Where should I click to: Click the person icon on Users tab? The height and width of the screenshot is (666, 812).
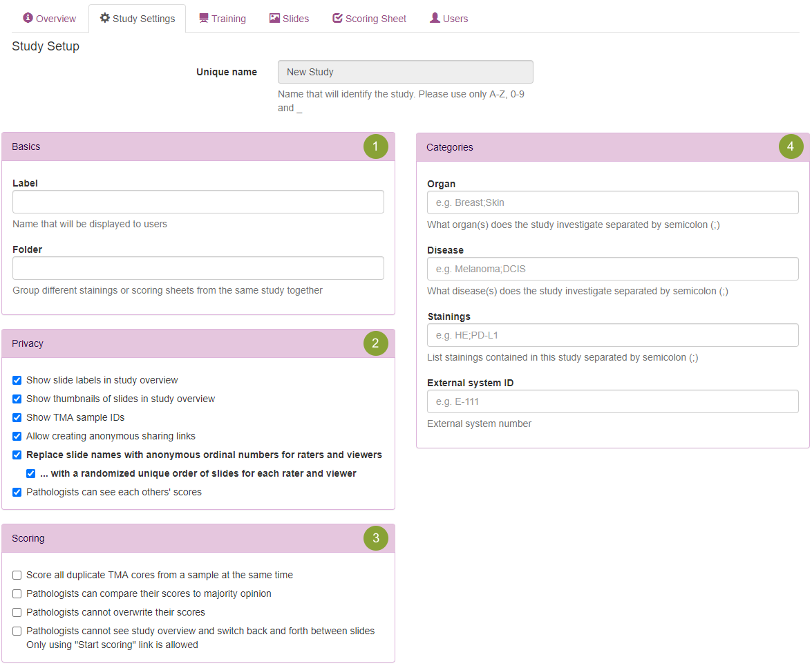tap(435, 18)
